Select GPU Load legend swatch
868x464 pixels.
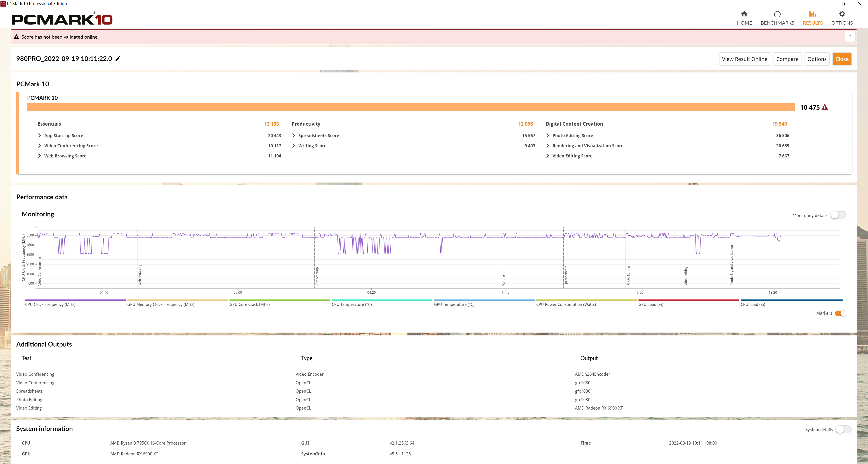tap(688, 300)
